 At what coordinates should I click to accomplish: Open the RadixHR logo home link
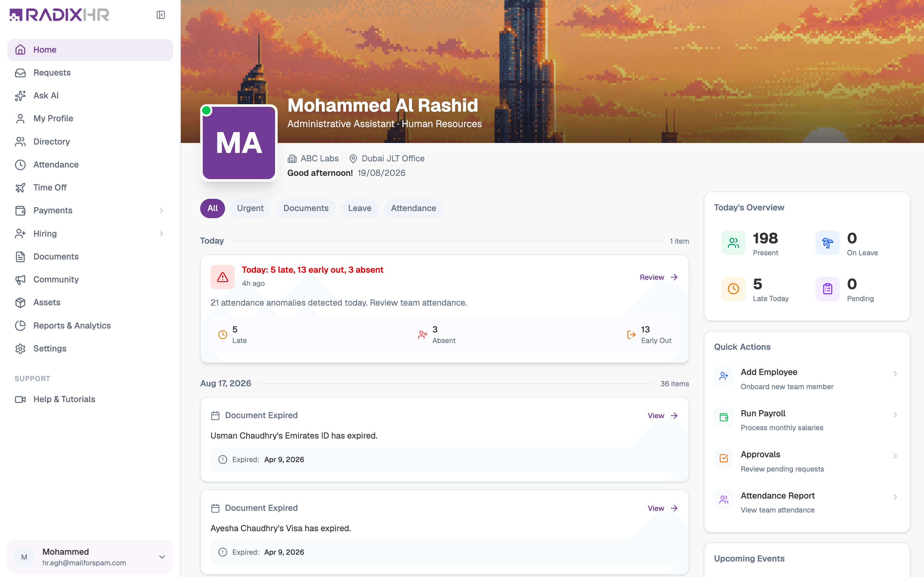click(x=59, y=15)
